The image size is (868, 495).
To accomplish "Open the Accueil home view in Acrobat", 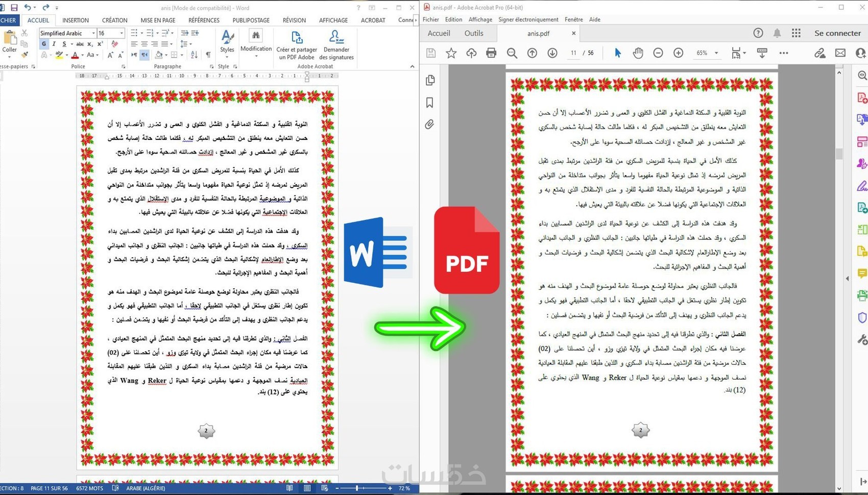I will click(439, 33).
